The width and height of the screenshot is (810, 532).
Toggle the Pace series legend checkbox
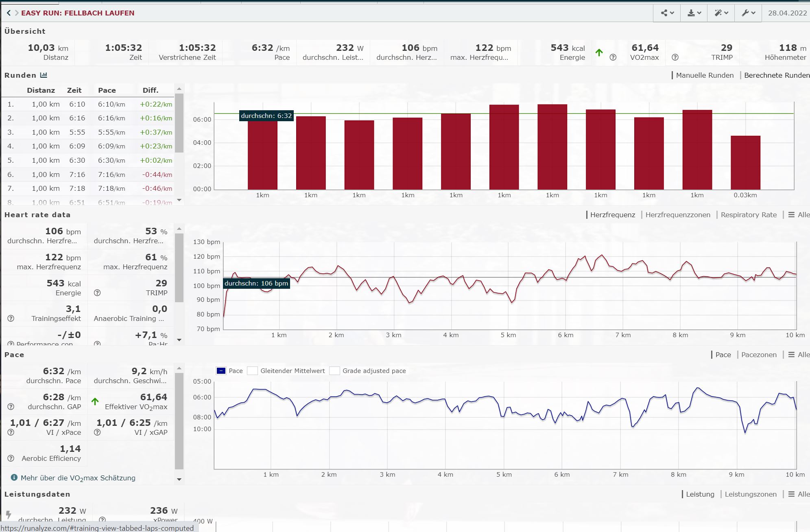coord(221,371)
